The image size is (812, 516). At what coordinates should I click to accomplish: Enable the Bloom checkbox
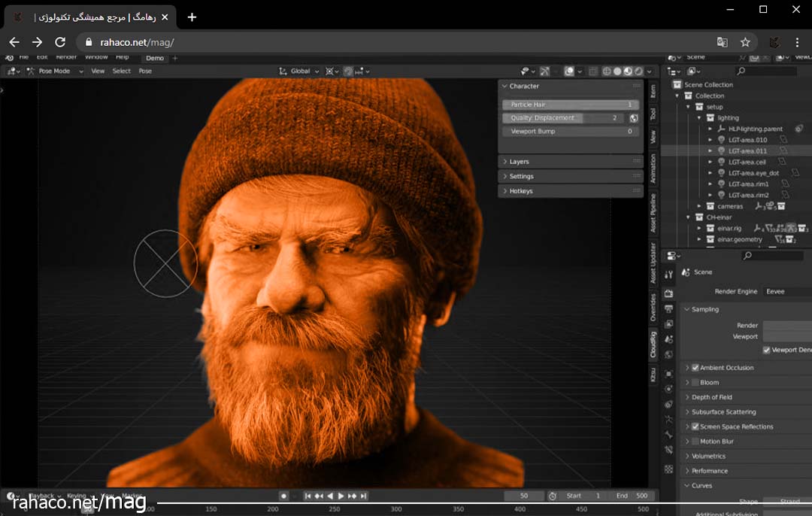point(695,383)
